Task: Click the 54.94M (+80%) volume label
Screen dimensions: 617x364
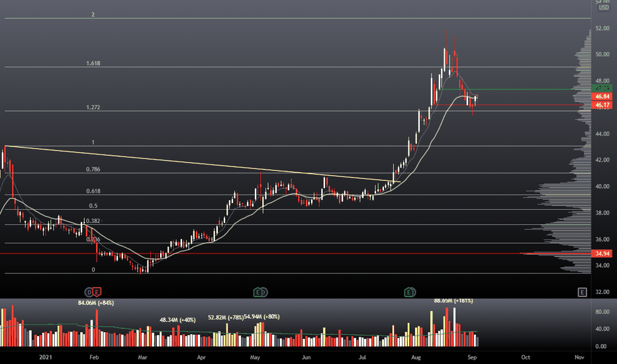Action: [261, 317]
